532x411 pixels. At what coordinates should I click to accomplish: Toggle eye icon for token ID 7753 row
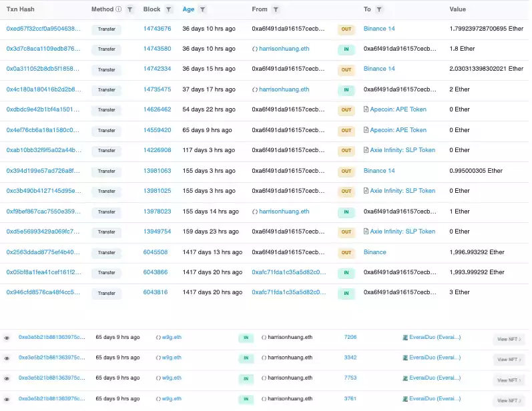(x=7, y=379)
